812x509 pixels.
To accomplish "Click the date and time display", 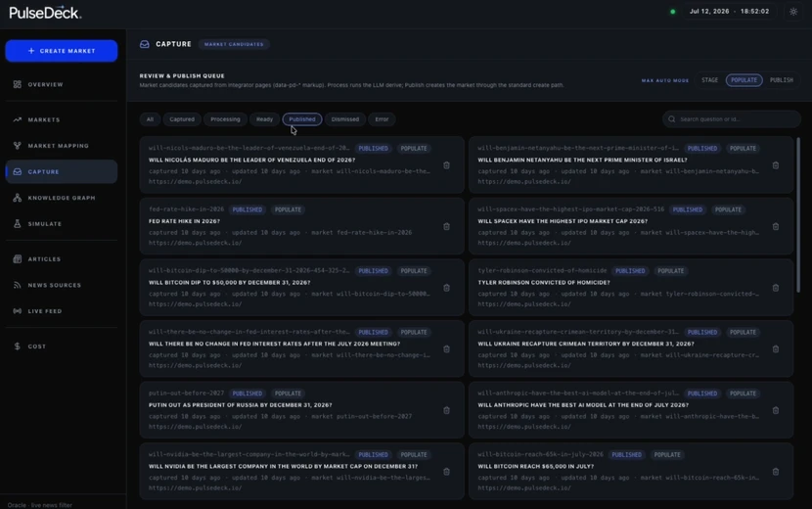I will [x=729, y=12].
